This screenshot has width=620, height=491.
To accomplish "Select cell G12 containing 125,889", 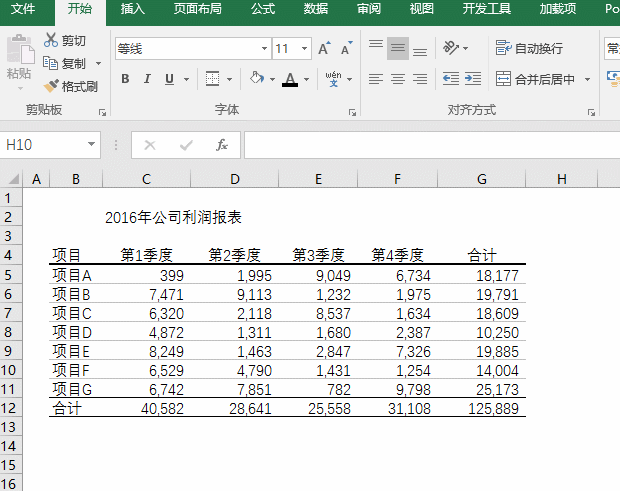I will 482,408.
